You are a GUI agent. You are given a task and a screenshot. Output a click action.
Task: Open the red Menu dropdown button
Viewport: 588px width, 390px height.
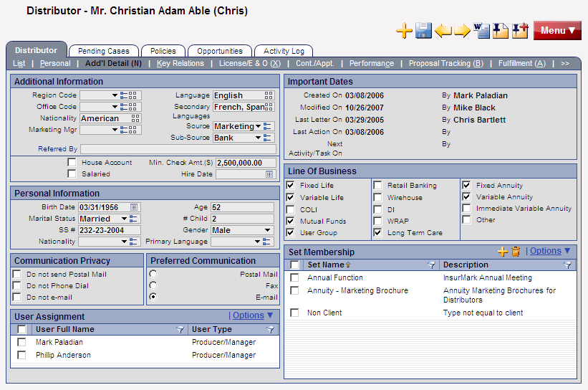[556, 31]
